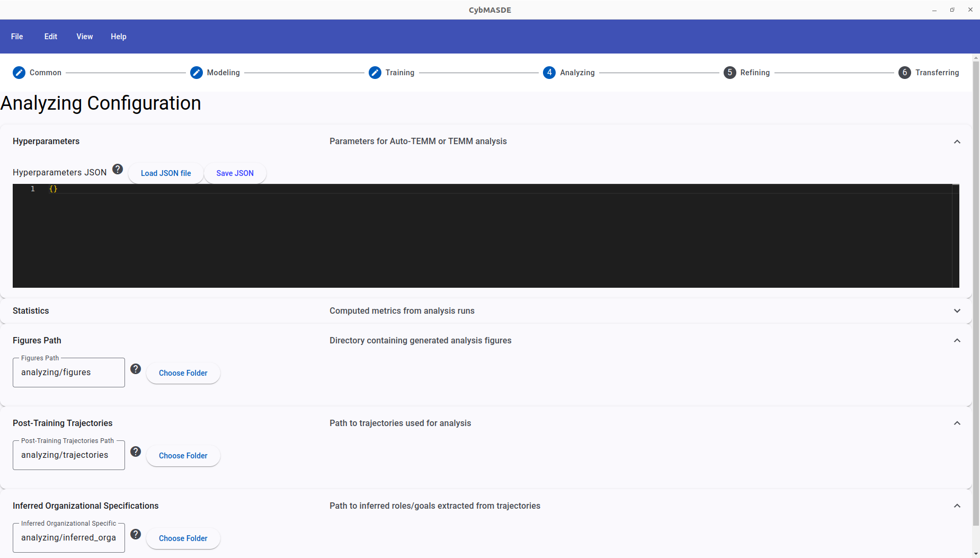Click the Common step pencil icon
This screenshot has height=558, width=980.
(19, 73)
